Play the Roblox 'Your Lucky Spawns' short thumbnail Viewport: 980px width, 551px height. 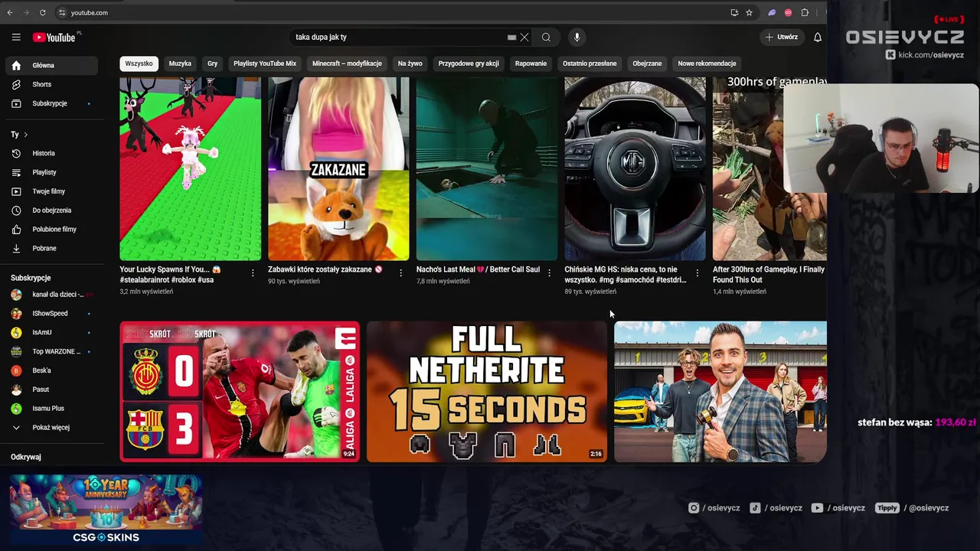point(190,168)
